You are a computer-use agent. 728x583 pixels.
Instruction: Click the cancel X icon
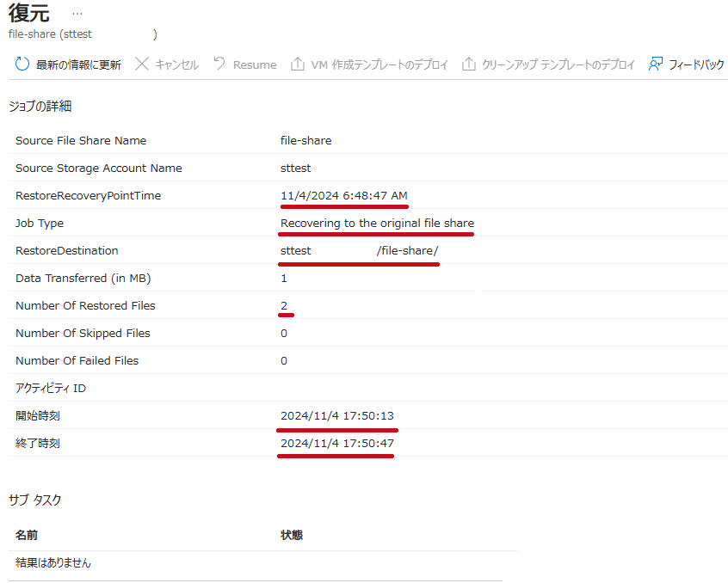click(x=142, y=64)
